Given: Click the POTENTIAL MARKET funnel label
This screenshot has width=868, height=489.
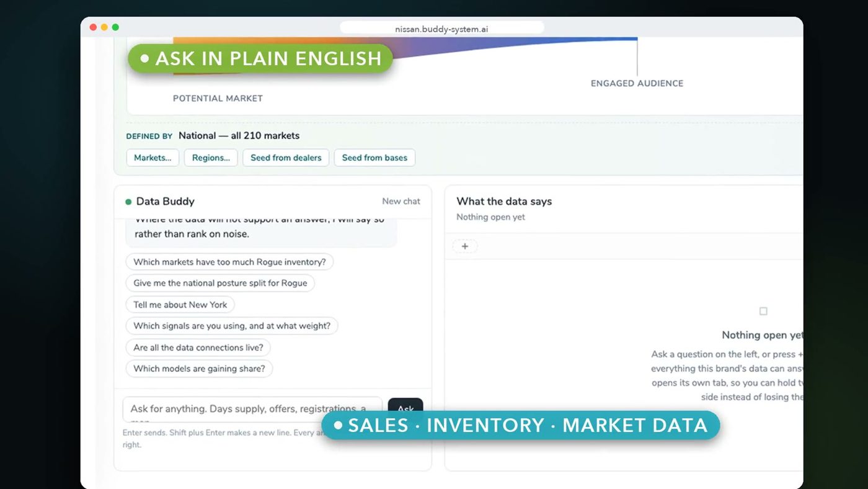Looking at the screenshot, I should (218, 98).
